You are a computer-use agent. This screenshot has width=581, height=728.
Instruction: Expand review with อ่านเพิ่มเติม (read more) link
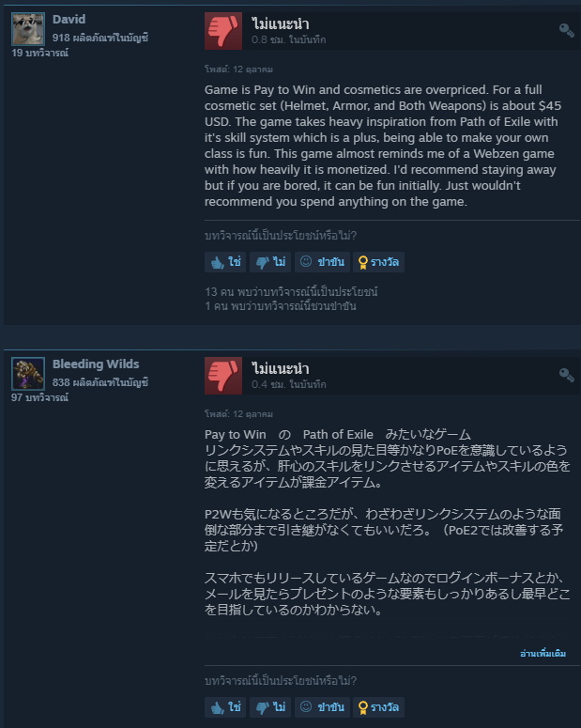(x=543, y=653)
